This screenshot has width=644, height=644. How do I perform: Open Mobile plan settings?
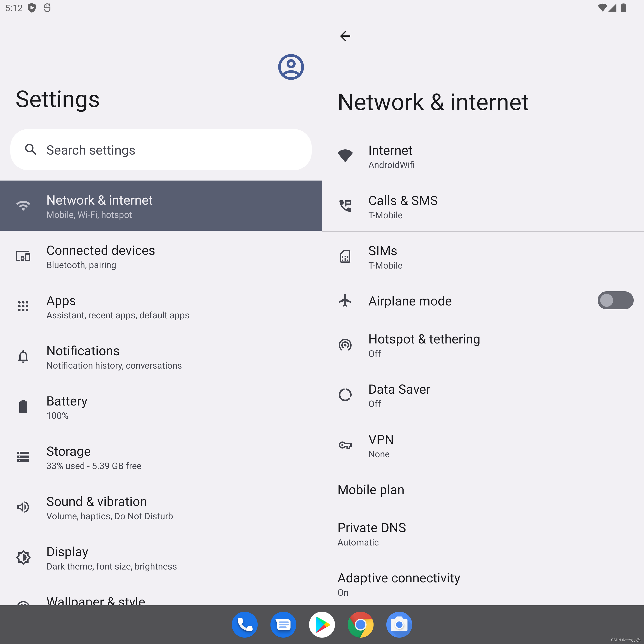[370, 489]
